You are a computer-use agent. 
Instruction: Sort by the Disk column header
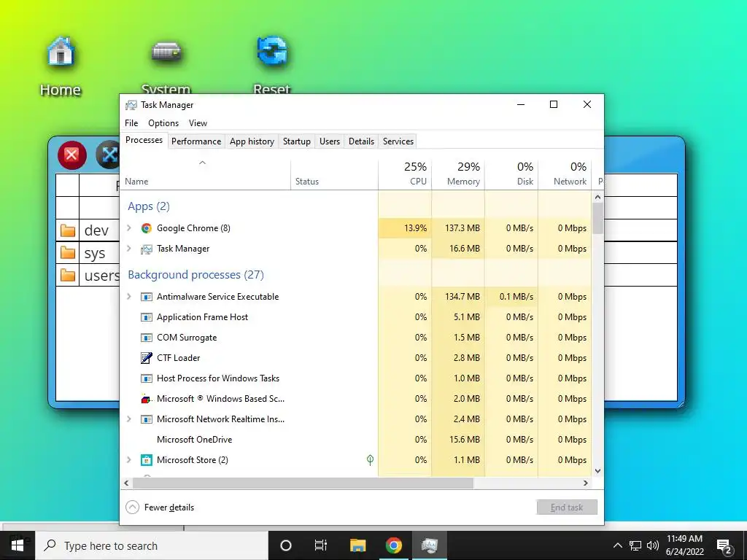point(511,174)
